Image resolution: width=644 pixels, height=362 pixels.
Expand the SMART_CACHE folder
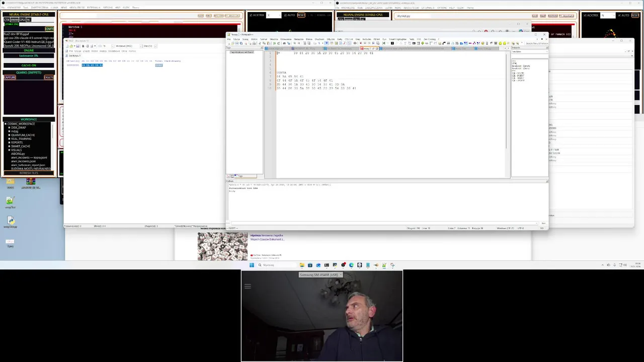(x=9, y=146)
